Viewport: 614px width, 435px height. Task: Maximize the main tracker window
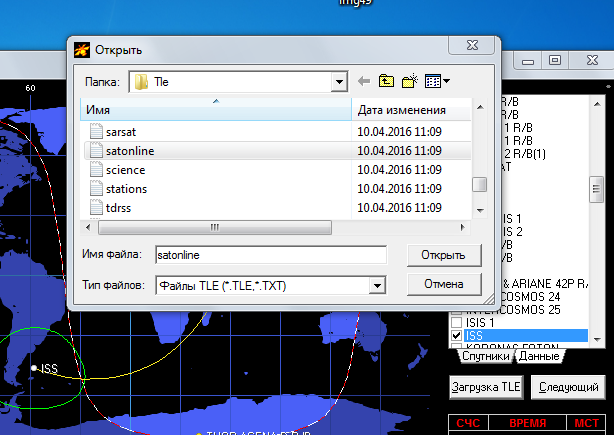(x=554, y=61)
